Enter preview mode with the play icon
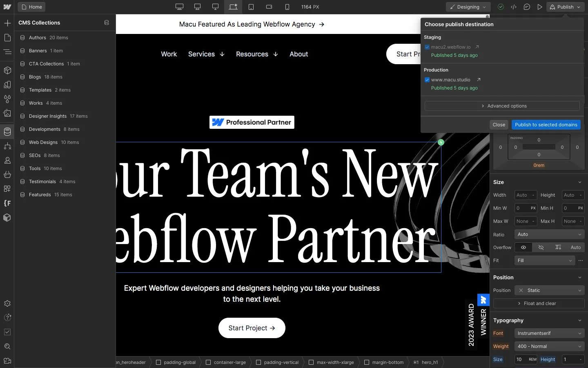588x368 pixels. pyautogui.click(x=540, y=7)
